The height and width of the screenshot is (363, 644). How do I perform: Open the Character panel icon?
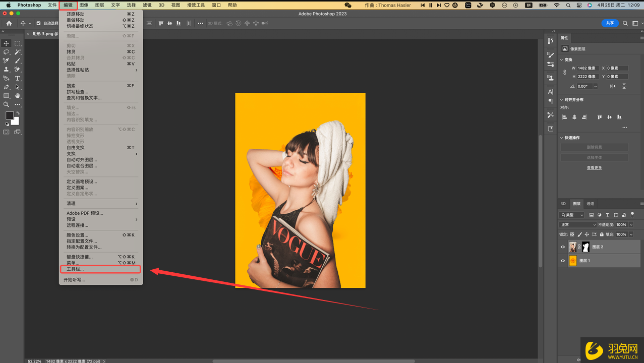coord(550,92)
